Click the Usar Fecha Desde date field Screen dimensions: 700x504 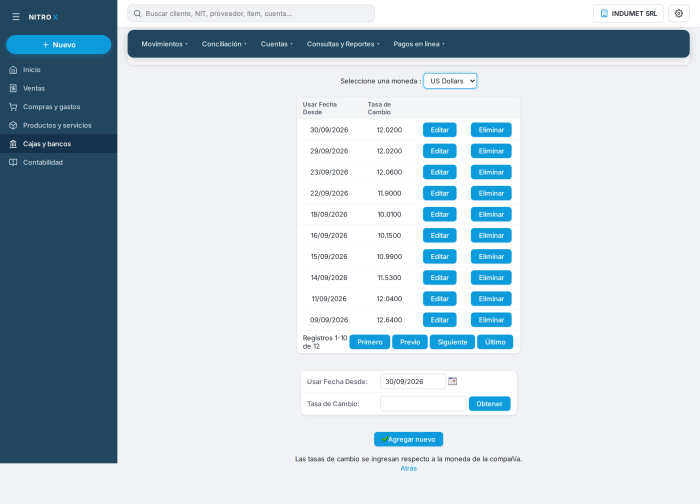(x=413, y=382)
